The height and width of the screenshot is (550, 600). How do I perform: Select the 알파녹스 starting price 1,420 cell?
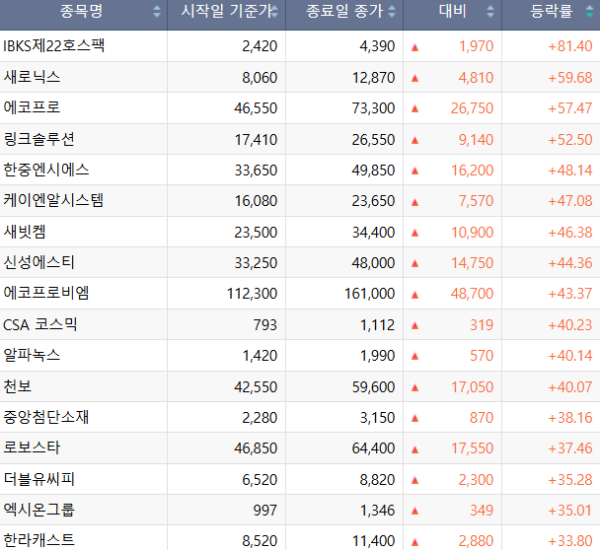(259, 356)
